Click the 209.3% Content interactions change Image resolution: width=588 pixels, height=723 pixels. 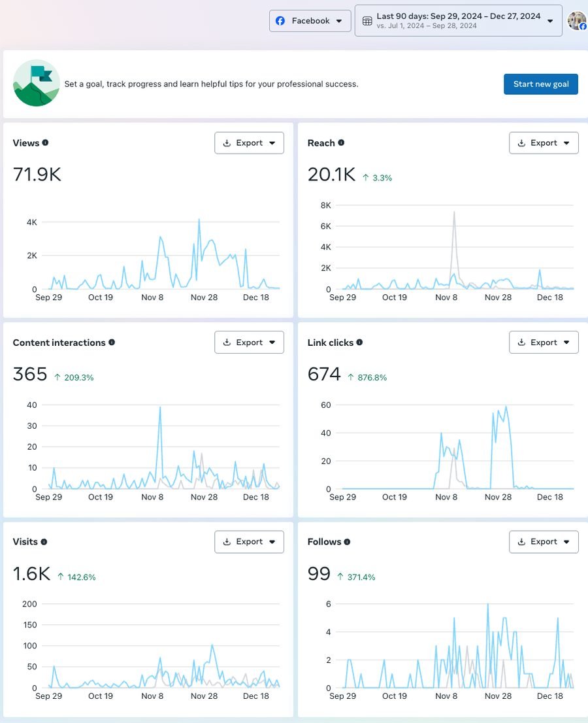[x=74, y=378]
